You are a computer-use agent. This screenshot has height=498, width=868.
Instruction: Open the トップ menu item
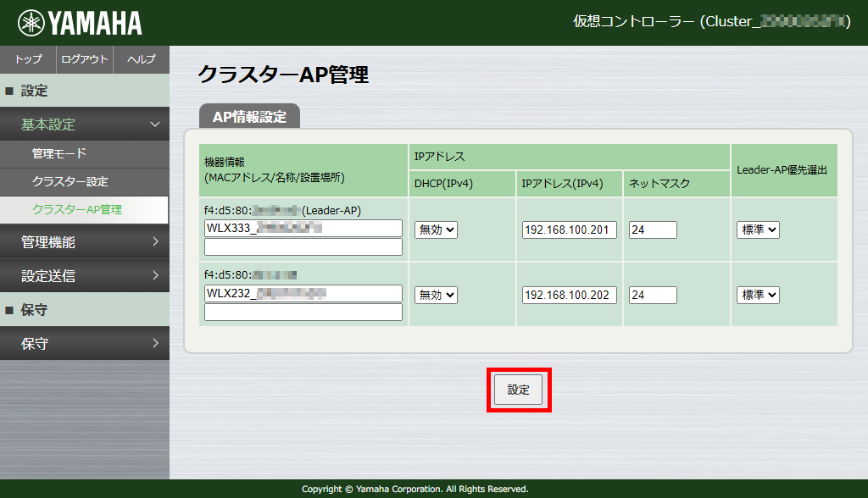28,59
